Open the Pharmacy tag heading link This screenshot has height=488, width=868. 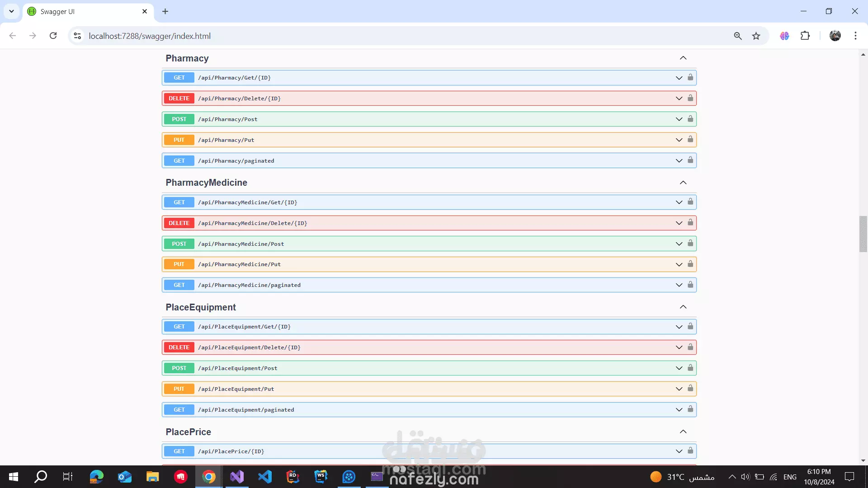[187, 58]
